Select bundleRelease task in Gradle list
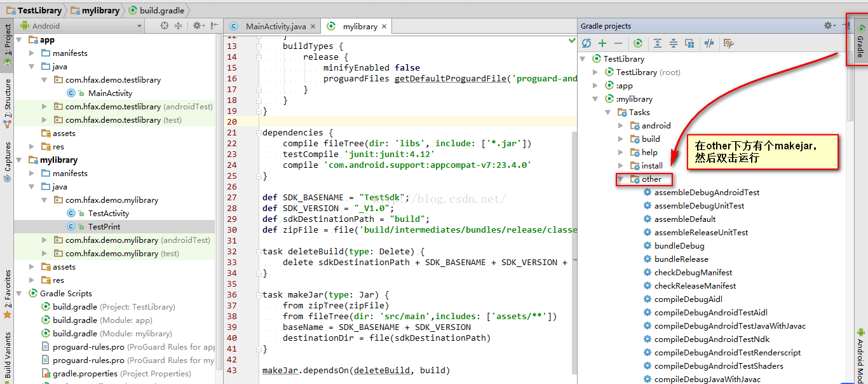This screenshot has width=868, height=384. click(681, 259)
